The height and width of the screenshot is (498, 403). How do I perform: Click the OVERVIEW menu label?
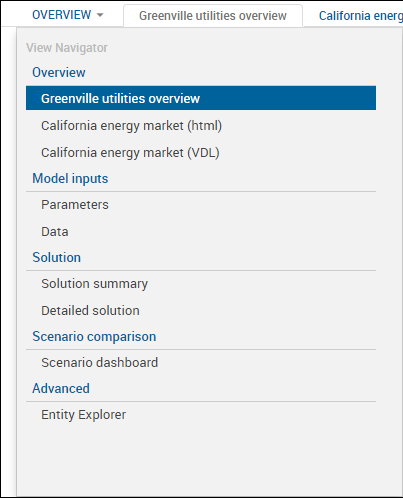tap(61, 15)
